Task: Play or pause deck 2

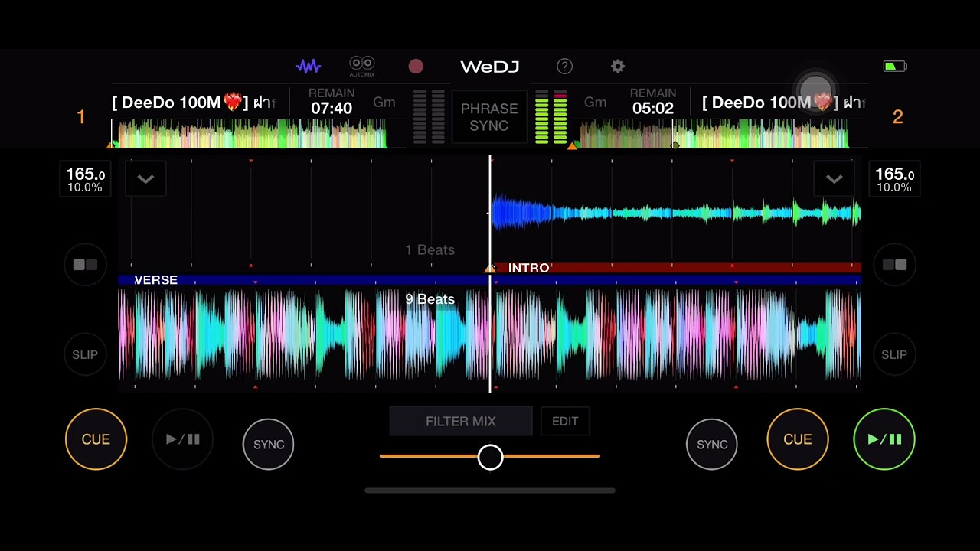Action: coord(884,439)
